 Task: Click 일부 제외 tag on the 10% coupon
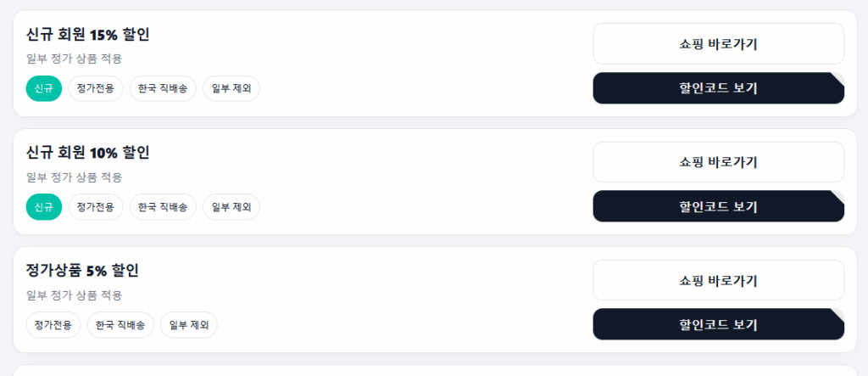pos(231,206)
